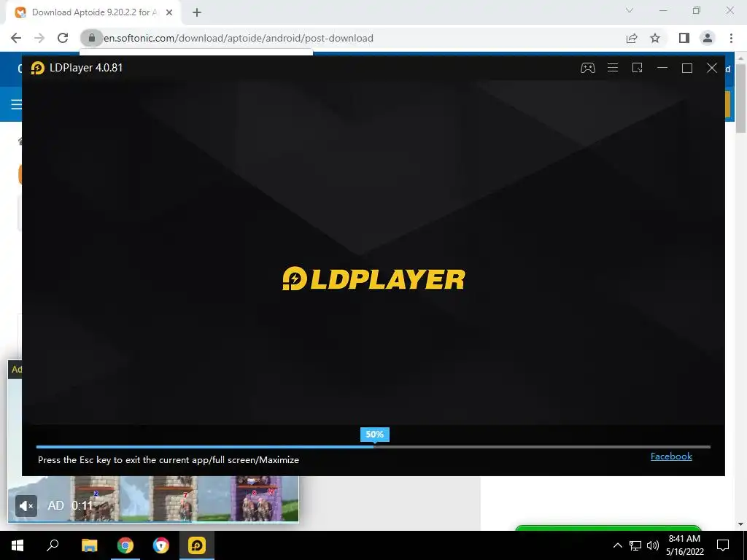
Task: Go back in Chrome browser
Action: click(16, 38)
